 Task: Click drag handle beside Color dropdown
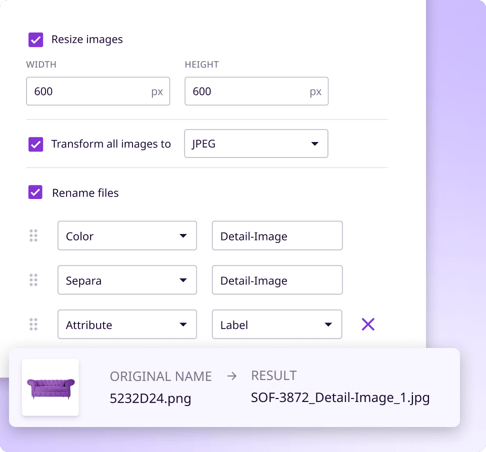point(33,236)
